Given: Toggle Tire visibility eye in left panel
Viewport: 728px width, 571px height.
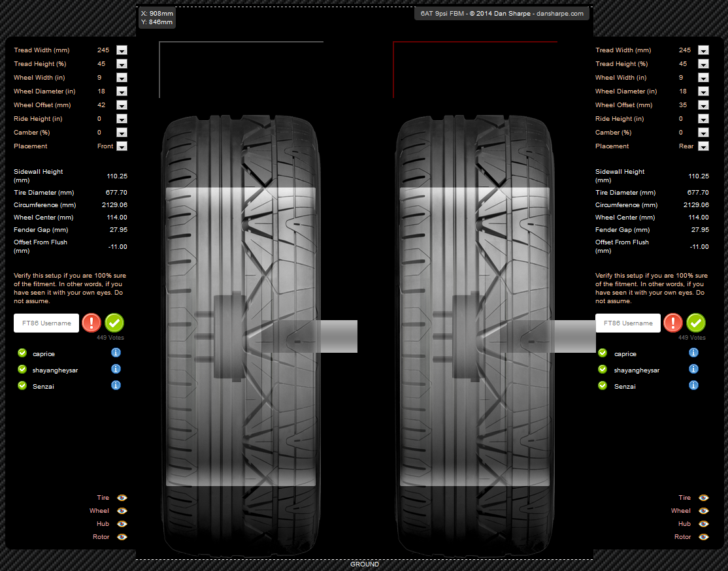Looking at the screenshot, I should tap(122, 498).
